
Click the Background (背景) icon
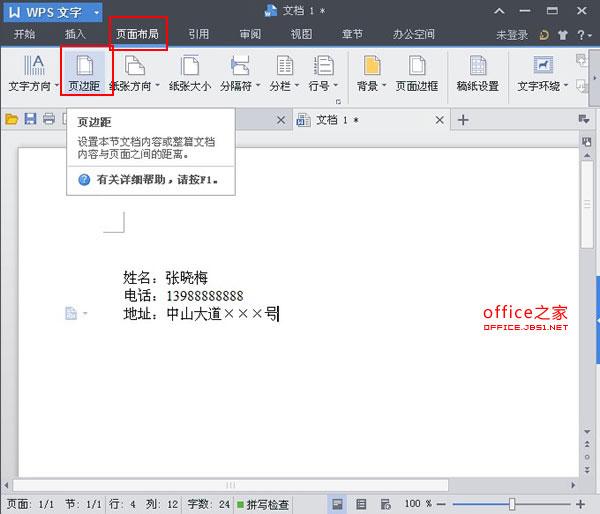click(372, 65)
